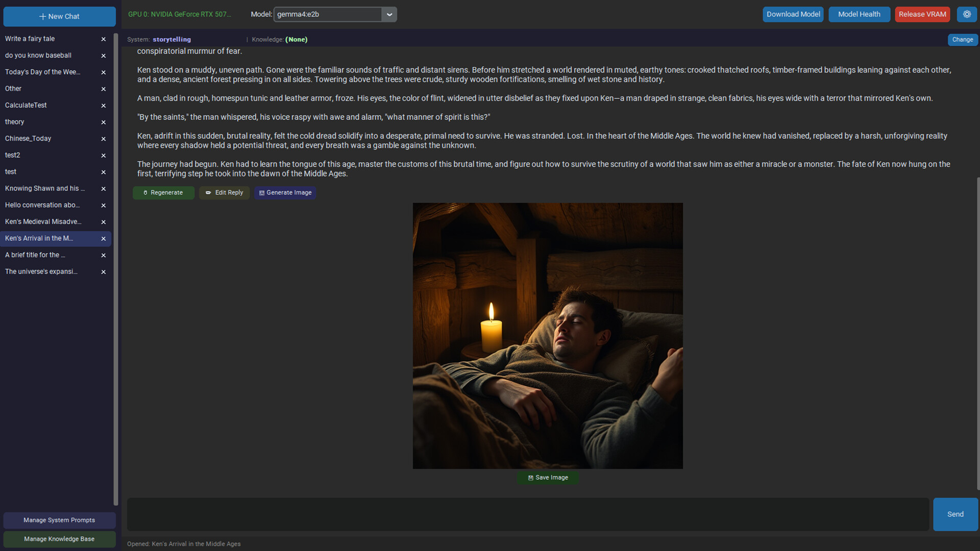980x551 pixels.
Task: Remove the 'theory' chat with its X
Action: point(104,122)
